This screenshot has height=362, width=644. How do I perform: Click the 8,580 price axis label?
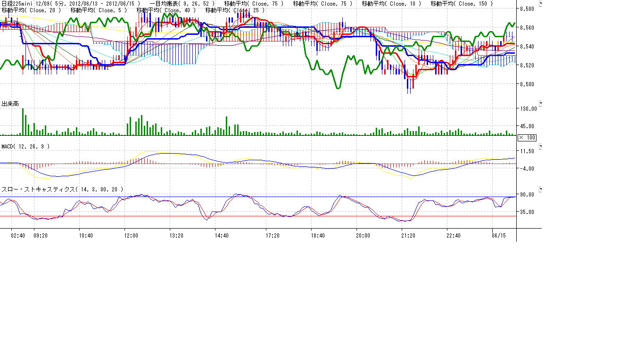coord(527,9)
